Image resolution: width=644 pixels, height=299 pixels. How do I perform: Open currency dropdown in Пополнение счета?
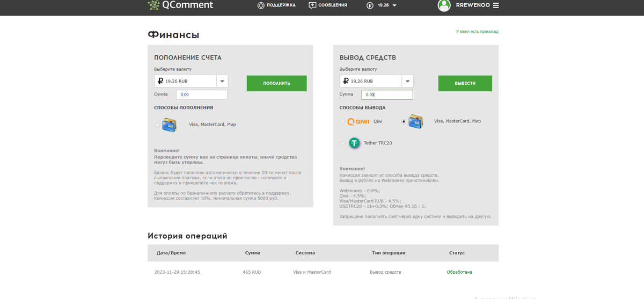coord(222,81)
